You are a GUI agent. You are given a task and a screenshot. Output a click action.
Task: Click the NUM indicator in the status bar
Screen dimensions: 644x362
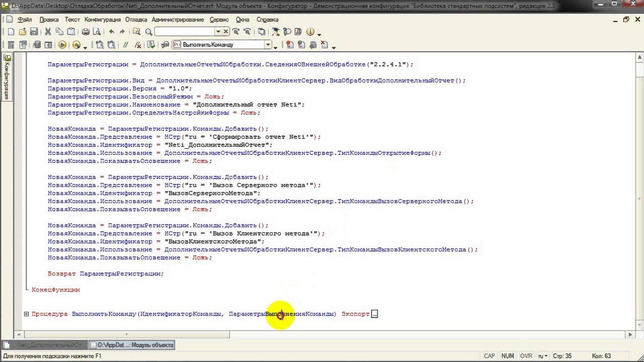click(508, 356)
